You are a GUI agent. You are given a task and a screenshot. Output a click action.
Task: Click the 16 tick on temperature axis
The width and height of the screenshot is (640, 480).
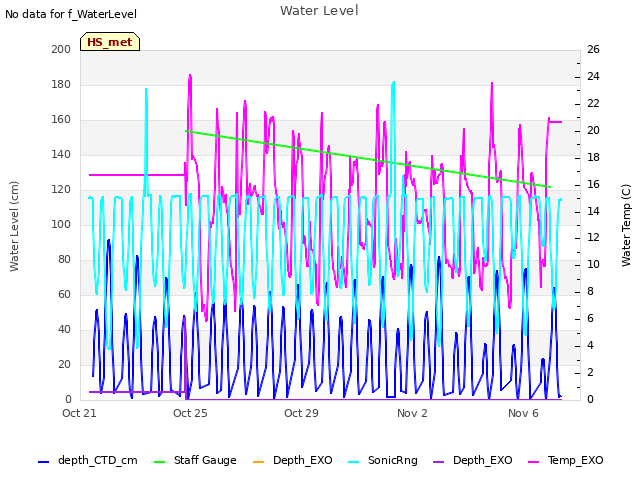tap(593, 184)
